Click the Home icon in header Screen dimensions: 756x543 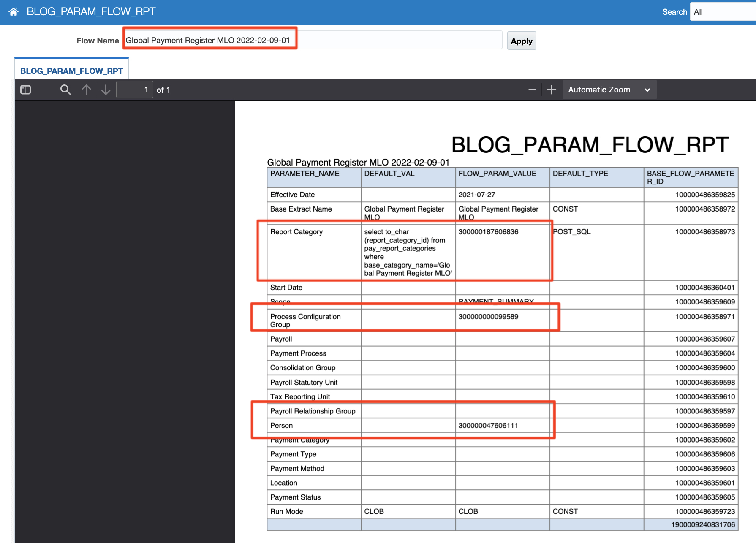(14, 12)
